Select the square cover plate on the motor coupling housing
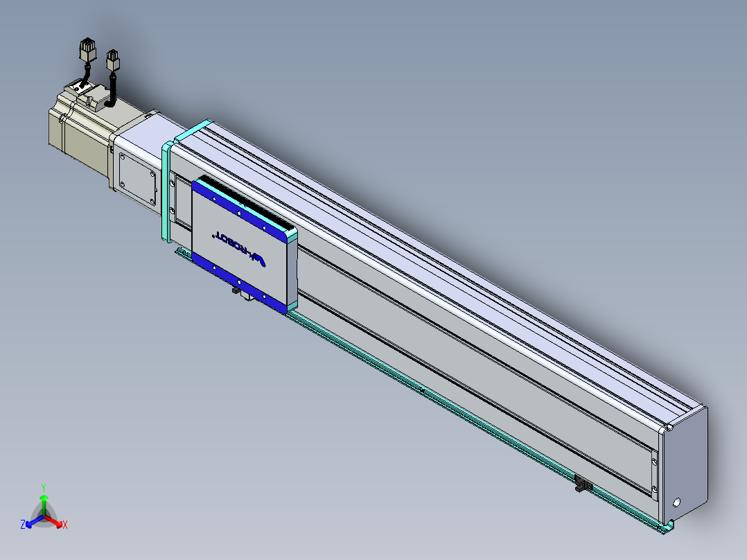This screenshot has height=560, width=747. point(138,180)
